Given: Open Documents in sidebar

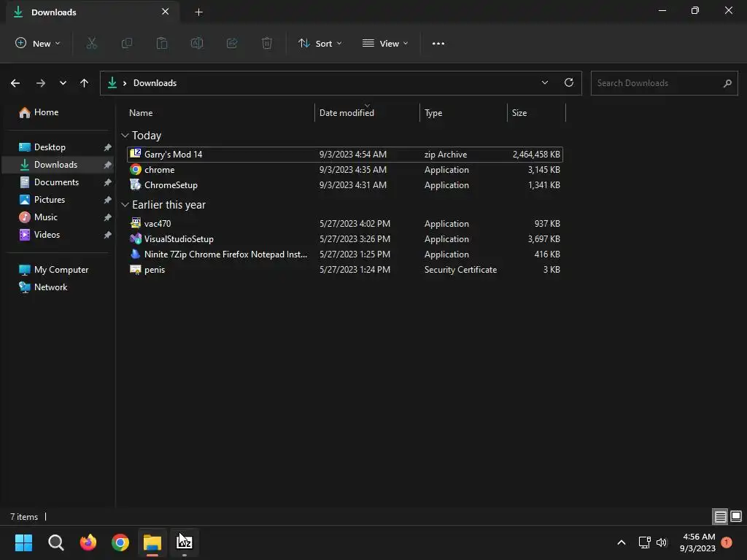Looking at the screenshot, I should (x=56, y=182).
